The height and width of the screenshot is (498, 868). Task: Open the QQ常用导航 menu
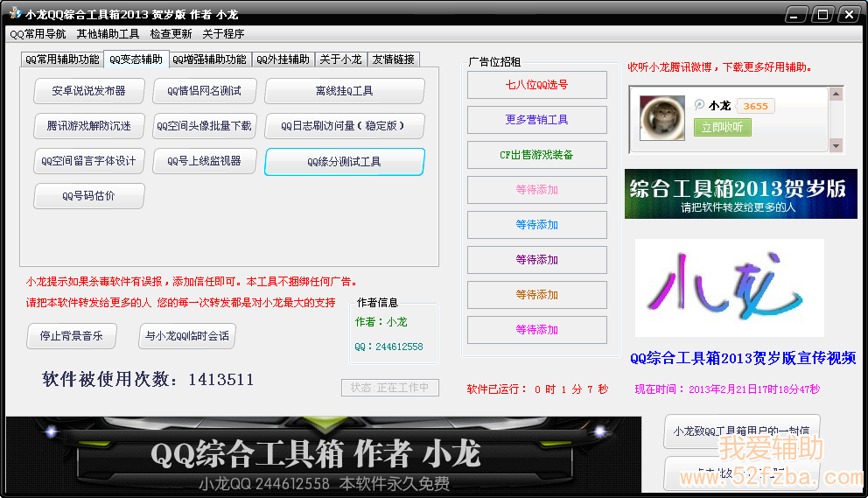click(38, 34)
